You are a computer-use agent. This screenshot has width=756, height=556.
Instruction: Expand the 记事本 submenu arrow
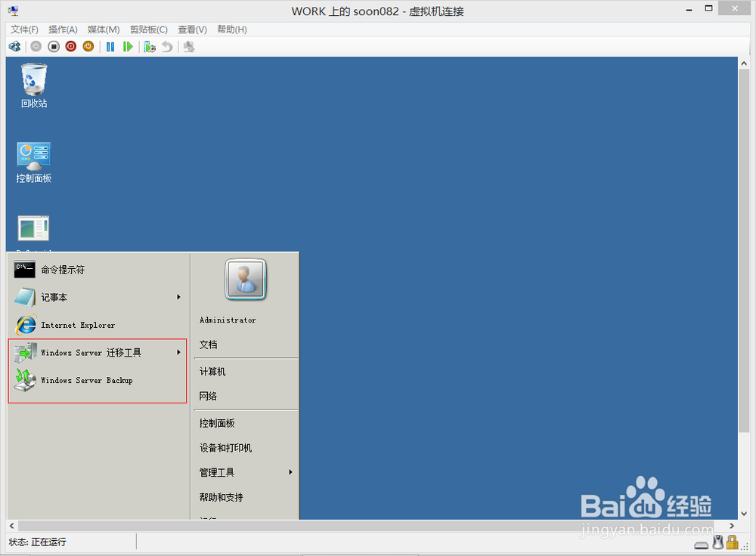[179, 298]
